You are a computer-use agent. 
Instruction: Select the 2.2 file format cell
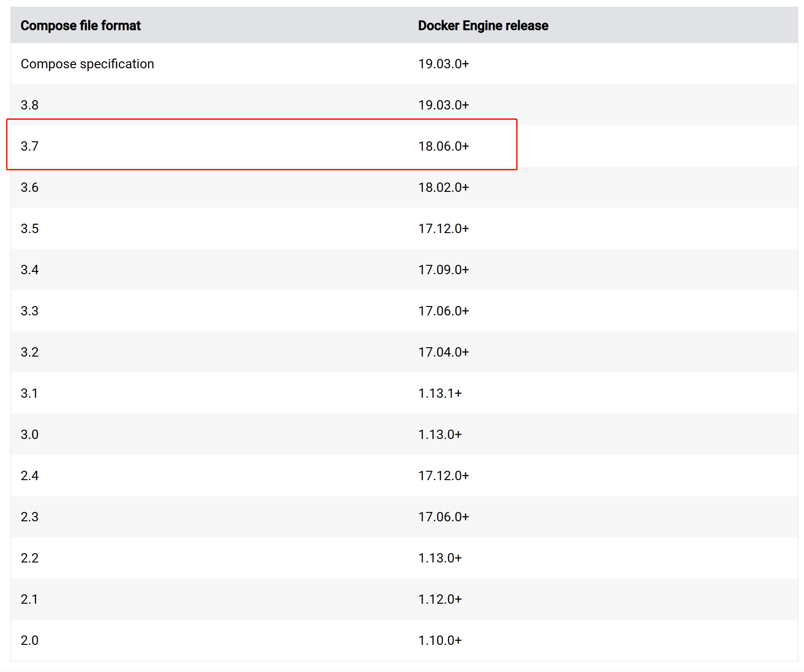tap(29, 558)
